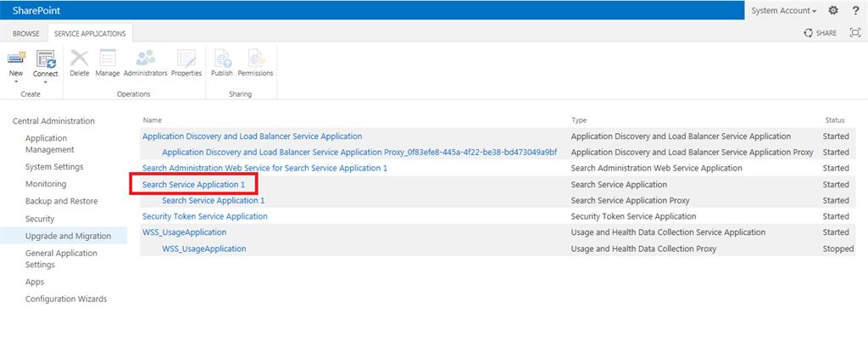
Task: Open Permissions in the Sharing group
Action: (x=255, y=59)
